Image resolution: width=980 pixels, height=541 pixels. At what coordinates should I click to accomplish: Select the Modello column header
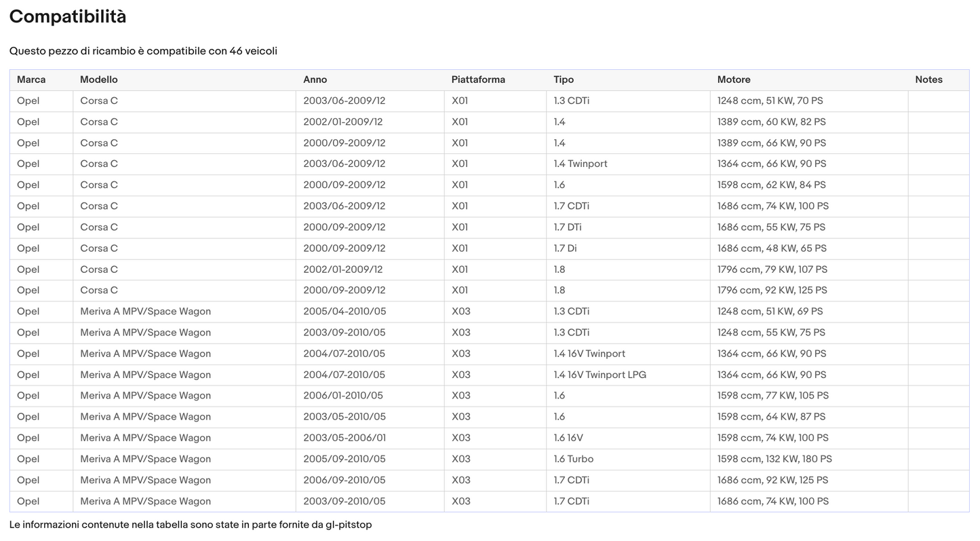point(98,79)
